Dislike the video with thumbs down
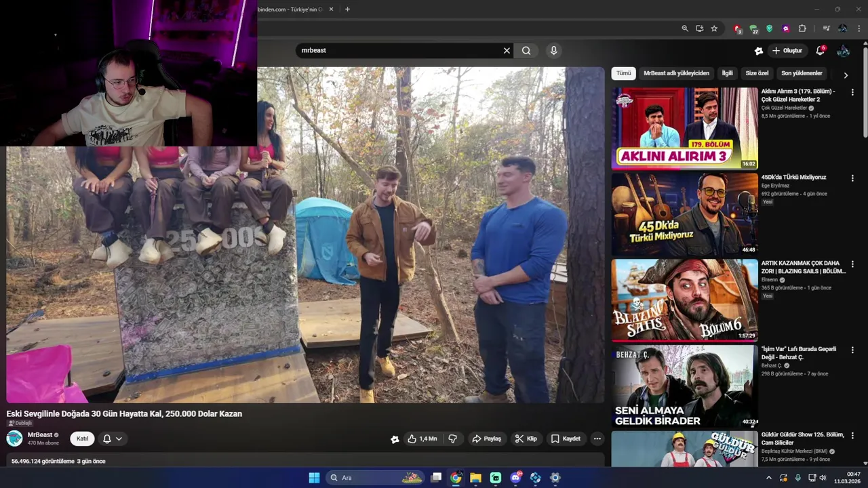868x488 pixels. tap(452, 439)
